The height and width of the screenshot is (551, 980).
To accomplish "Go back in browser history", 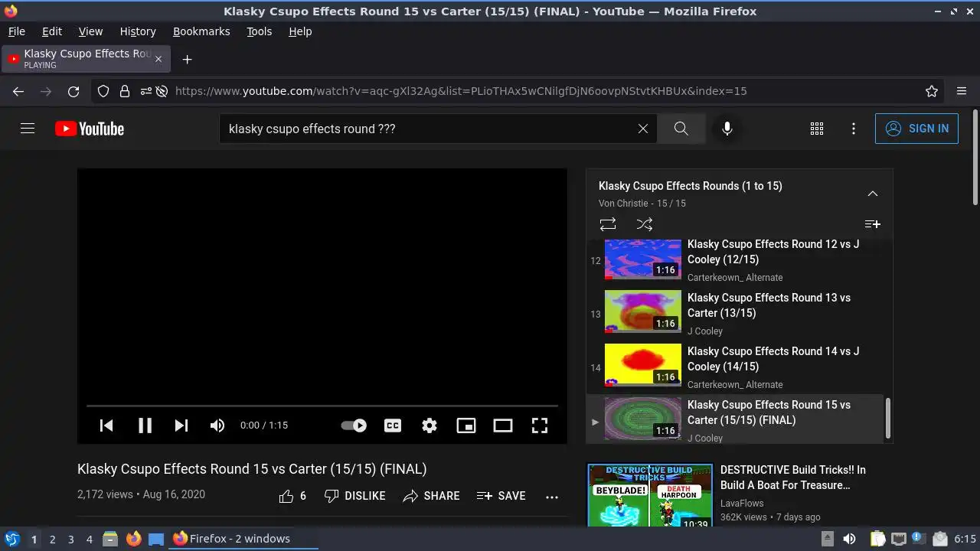I will point(18,91).
